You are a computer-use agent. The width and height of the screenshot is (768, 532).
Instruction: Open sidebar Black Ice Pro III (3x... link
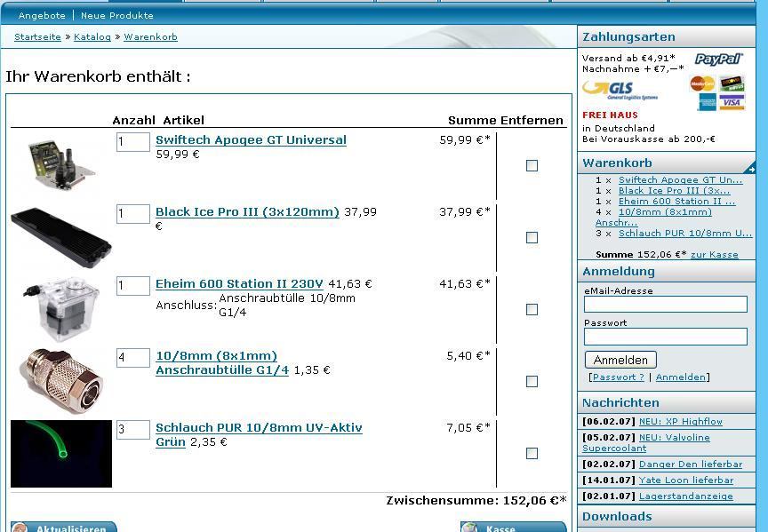(674, 191)
